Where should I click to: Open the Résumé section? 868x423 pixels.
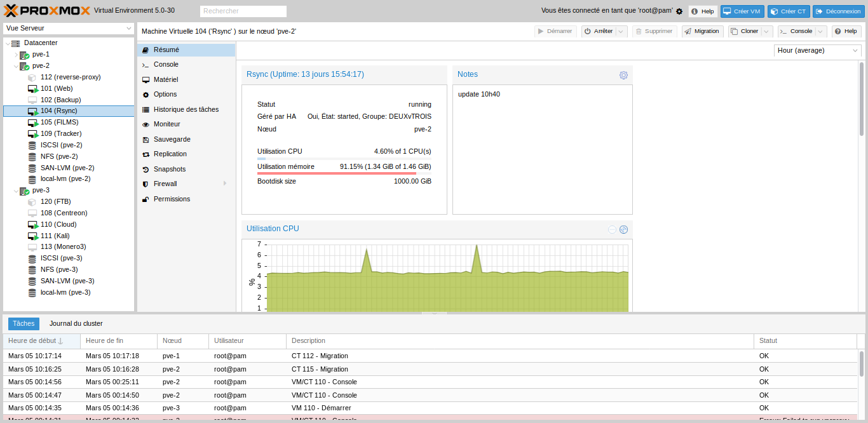click(186, 50)
